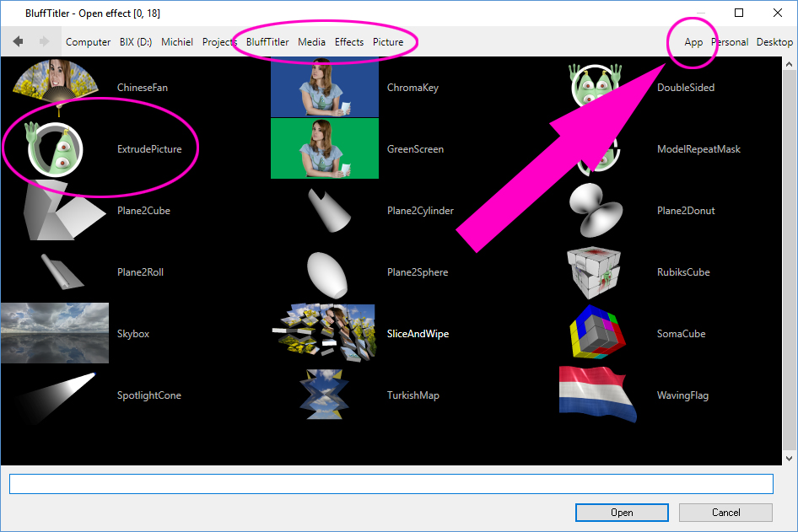The height and width of the screenshot is (532, 798).
Task: Select the Plane2Cylinder label
Action: [420, 211]
